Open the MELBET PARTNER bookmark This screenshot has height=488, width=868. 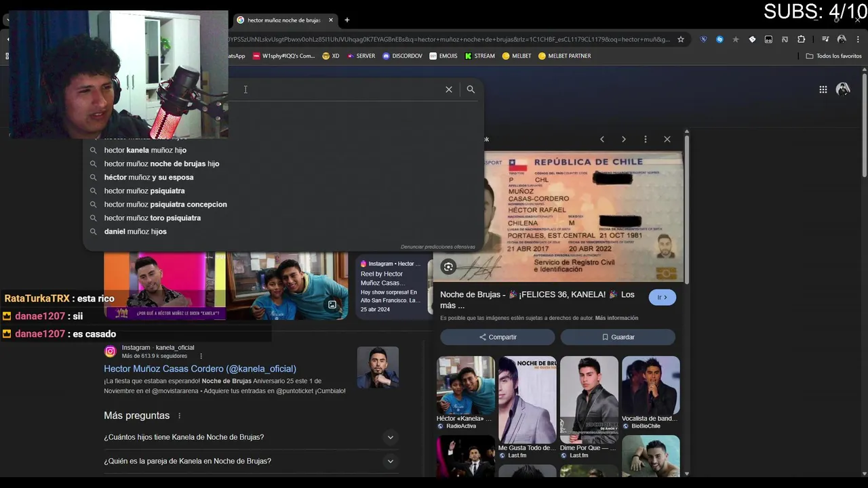pos(564,56)
